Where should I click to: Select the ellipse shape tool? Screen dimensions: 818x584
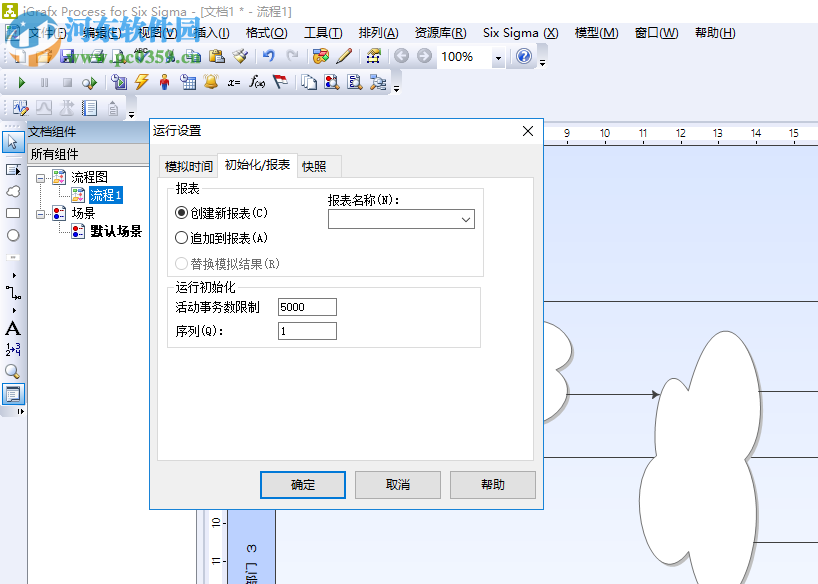[x=13, y=235]
